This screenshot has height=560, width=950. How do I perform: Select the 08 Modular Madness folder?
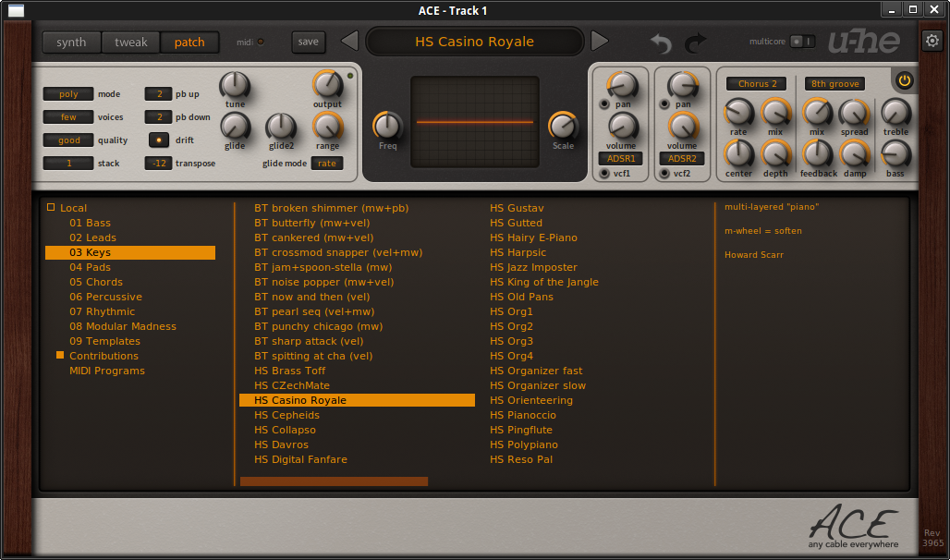point(123,326)
